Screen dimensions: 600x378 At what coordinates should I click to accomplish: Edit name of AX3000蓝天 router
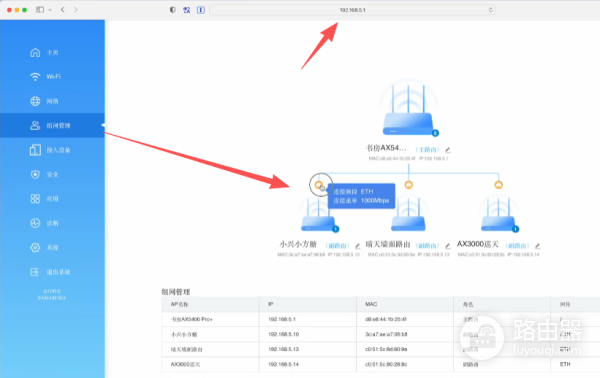(x=538, y=246)
